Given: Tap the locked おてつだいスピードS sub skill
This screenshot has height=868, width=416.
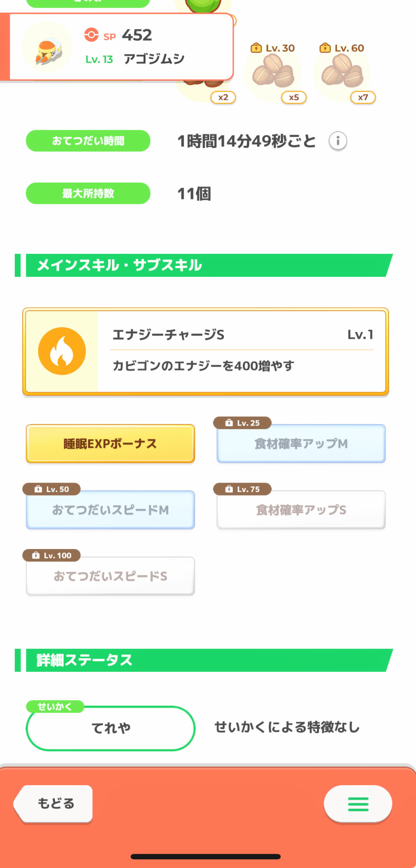Looking at the screenshot, I should click(110, 576).
